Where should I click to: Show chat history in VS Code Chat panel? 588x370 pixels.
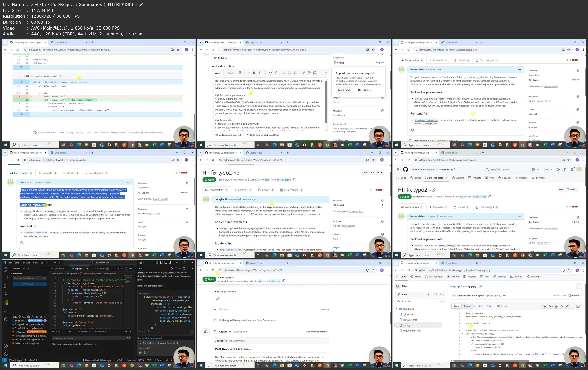click(184, 268)
